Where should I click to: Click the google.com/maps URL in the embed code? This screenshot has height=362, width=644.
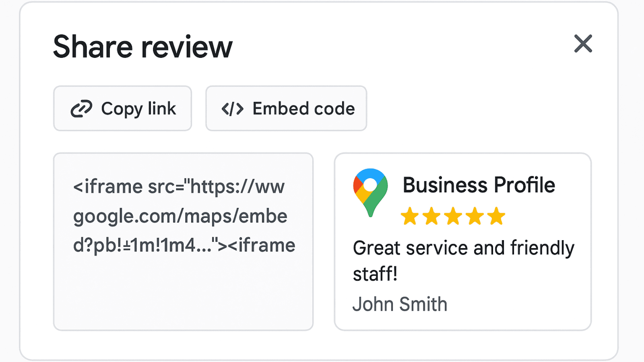click(180, 216)
